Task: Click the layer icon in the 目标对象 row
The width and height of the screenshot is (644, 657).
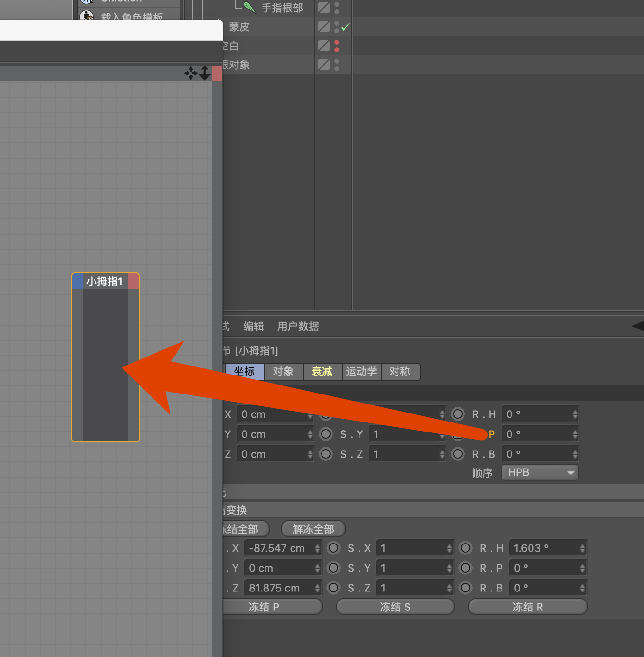Action: pos(324,65)
